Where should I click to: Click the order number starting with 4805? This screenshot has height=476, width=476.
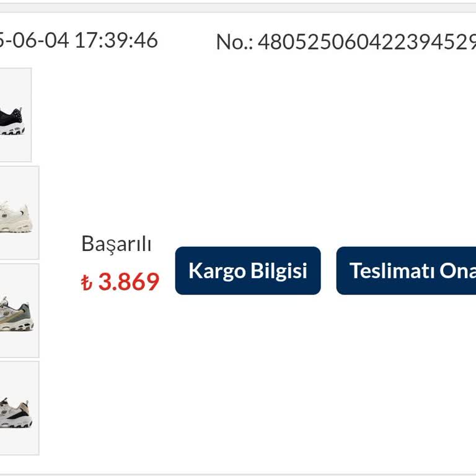366,42
